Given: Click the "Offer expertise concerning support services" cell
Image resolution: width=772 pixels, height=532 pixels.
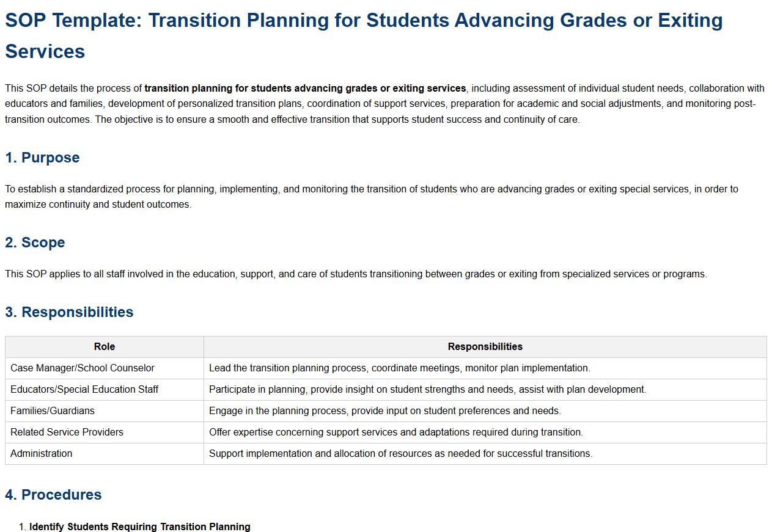Looking at the screenshot, I should 395,432.
